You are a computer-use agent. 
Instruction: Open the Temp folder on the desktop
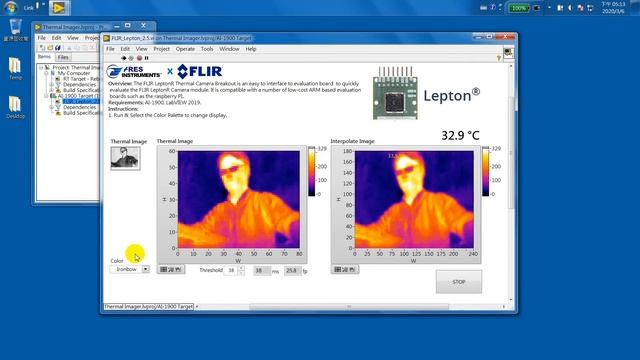[15, 68]
